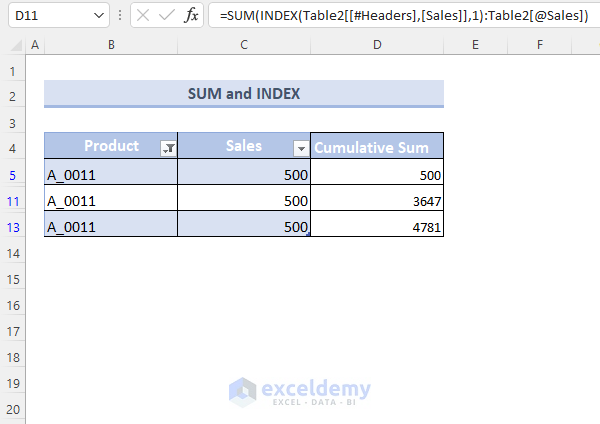Select row 11 header
600x424 pixels.
tap(13, 202)
